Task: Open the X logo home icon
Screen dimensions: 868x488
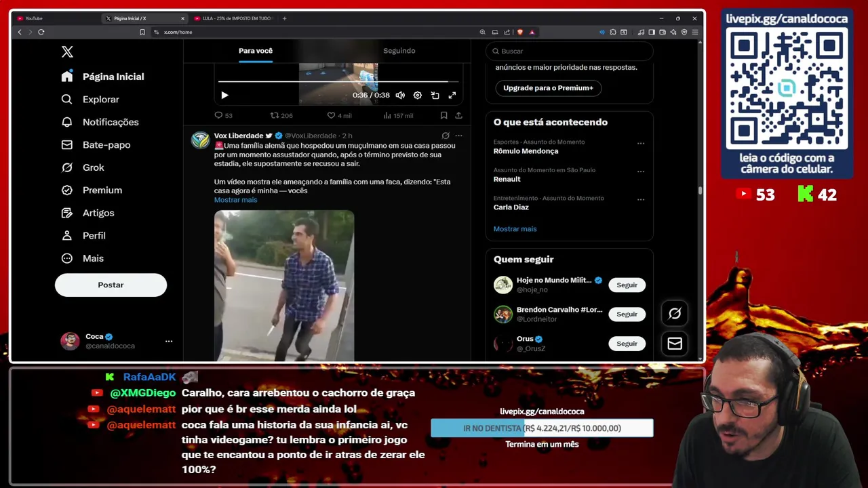Action: click(x=67, y=52)
